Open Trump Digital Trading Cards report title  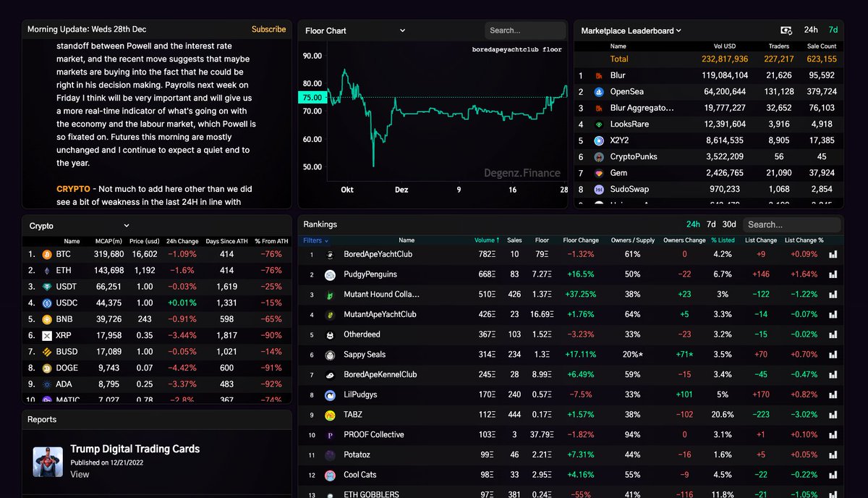click(135, 449)
